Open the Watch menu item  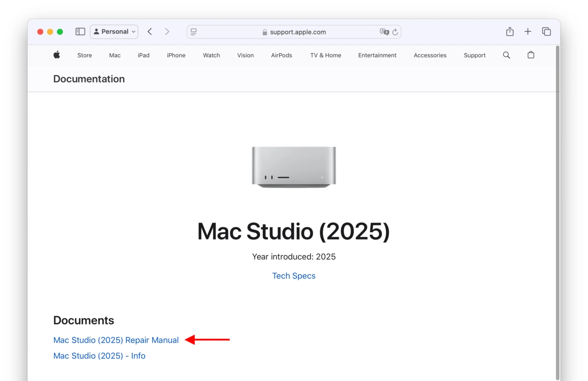coord(211,55)
